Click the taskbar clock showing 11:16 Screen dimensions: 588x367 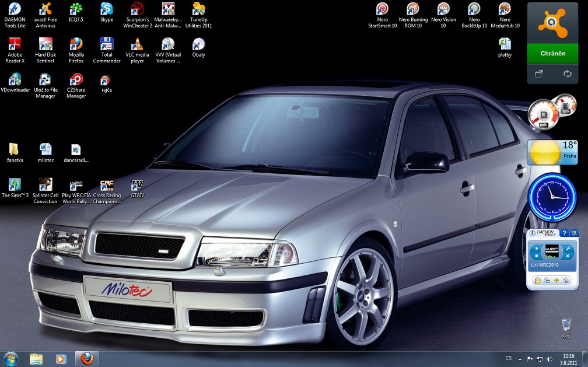(568, 358)
